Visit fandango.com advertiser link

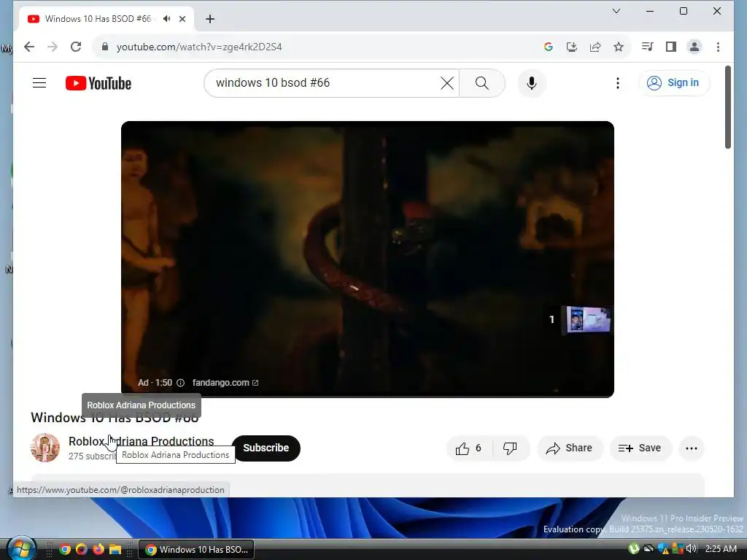point(225,382)
